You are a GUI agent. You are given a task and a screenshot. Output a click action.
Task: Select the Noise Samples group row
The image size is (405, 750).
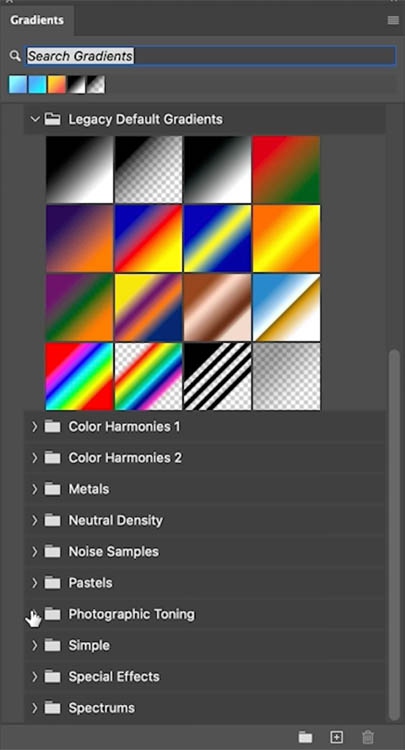click(x=205, y=551)
